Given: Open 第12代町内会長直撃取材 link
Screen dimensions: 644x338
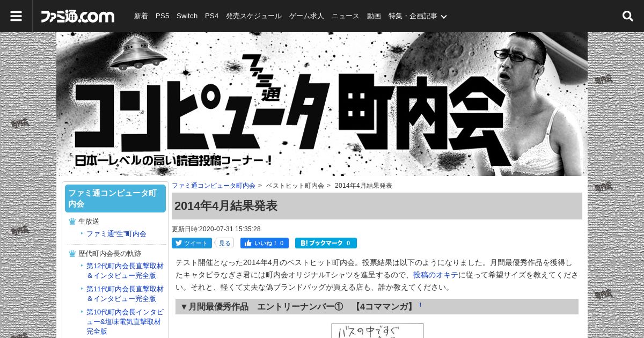Looking at the screenshot, I should click(125, 270).
